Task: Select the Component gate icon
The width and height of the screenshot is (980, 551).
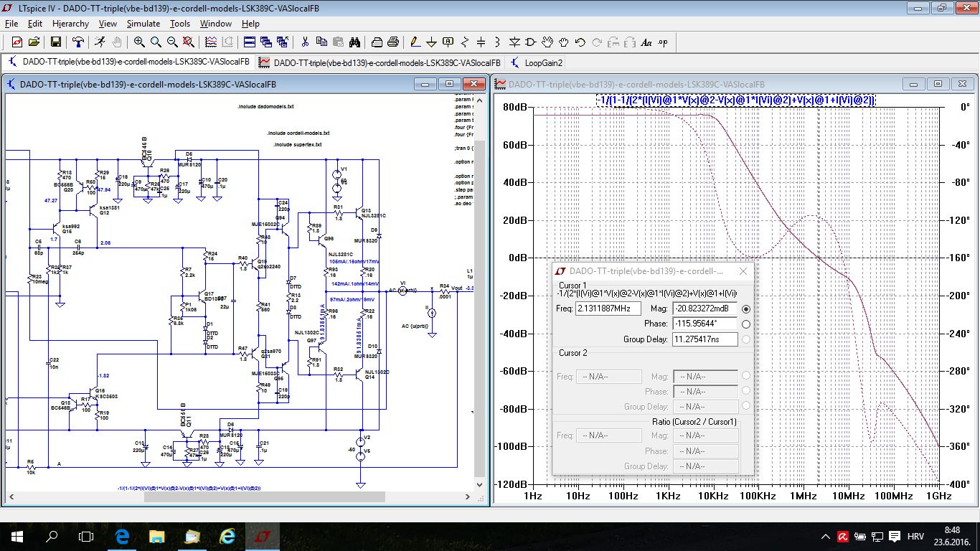Action: pyautogui.click(x=531, y=42)
